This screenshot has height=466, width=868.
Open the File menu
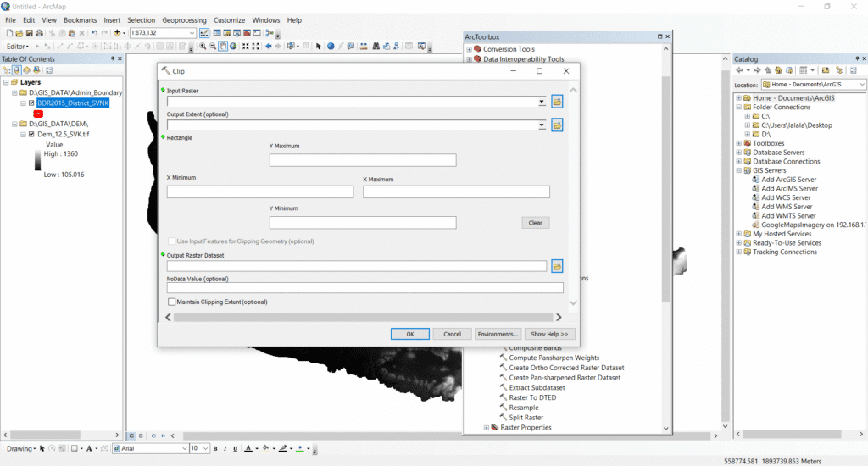pyautogui.click(x=10, y=20)
